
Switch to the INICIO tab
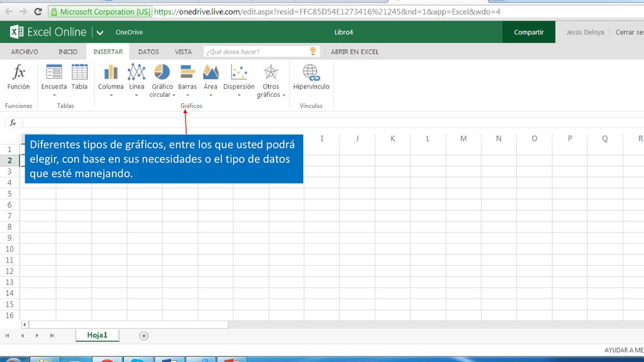68,52
